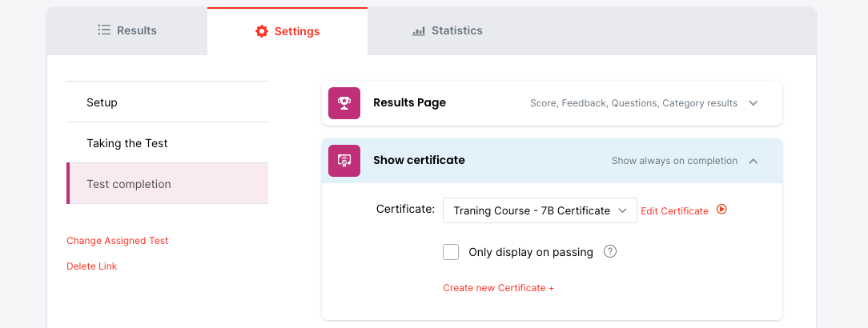This screenshot has width=868, height=328.
Task: Click the Delete Link option
Action: coord(91,266)
